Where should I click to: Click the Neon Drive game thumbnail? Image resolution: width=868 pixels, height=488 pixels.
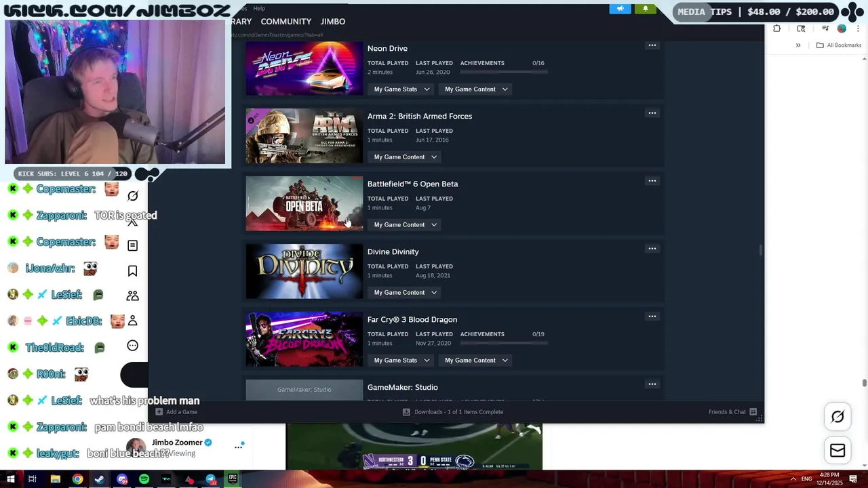304,68
